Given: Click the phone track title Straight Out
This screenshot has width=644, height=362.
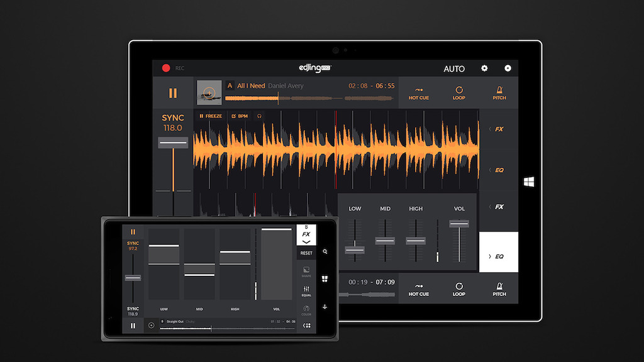Looking at the screenshot, I should click(x=175, y=322).
